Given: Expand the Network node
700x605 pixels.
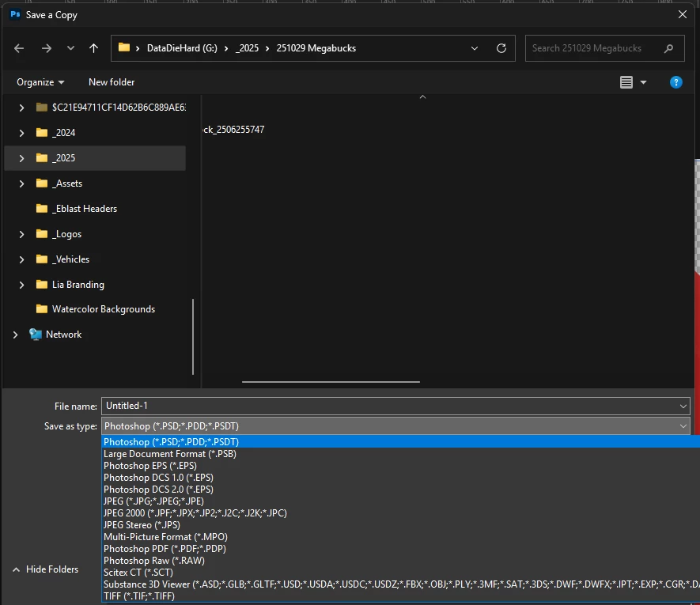Looking at the screenshot, I should 15,335.
